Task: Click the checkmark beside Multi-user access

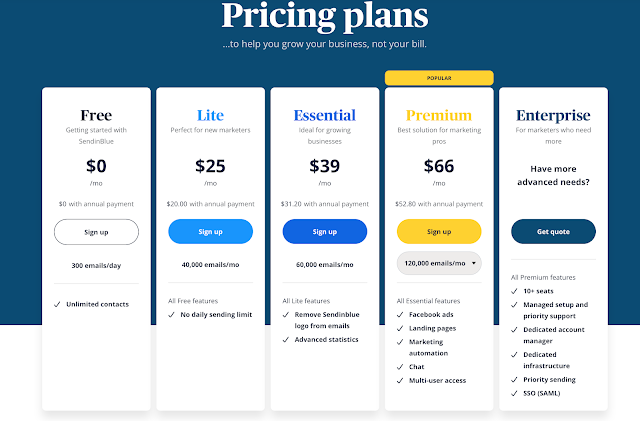Action: click(x=400, y=381)
